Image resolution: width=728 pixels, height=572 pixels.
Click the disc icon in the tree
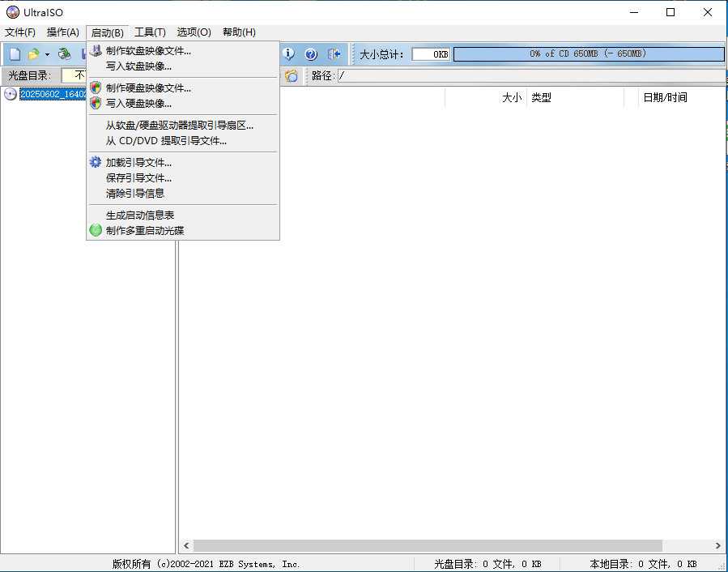click(x=11, y=94)
